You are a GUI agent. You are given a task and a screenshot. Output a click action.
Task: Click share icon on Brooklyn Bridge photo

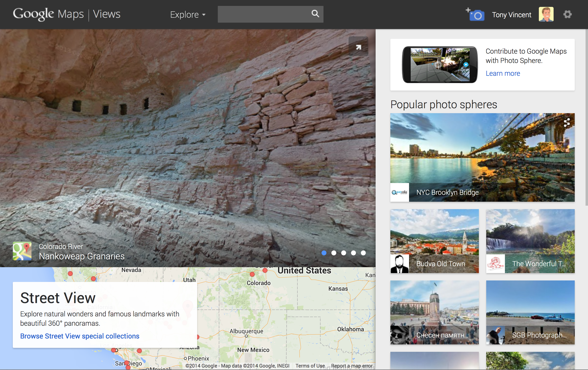567,122
